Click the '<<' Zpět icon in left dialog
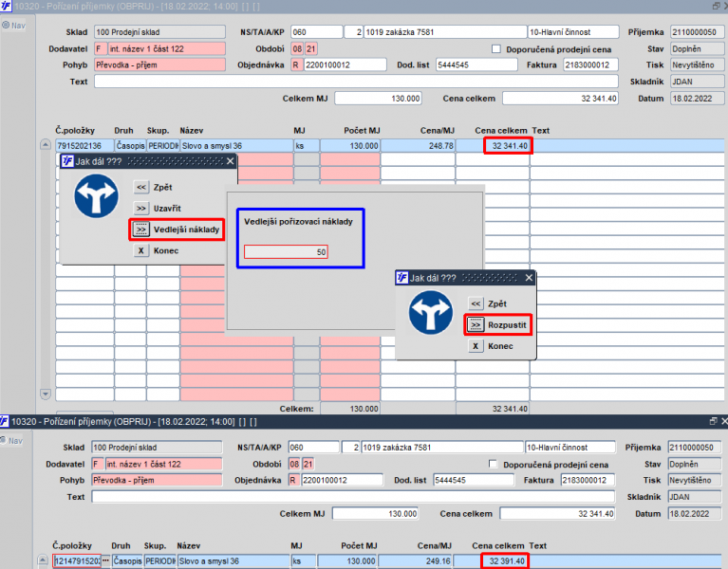The height and width of the screenshot is (569, 728). tap(141, 188)
